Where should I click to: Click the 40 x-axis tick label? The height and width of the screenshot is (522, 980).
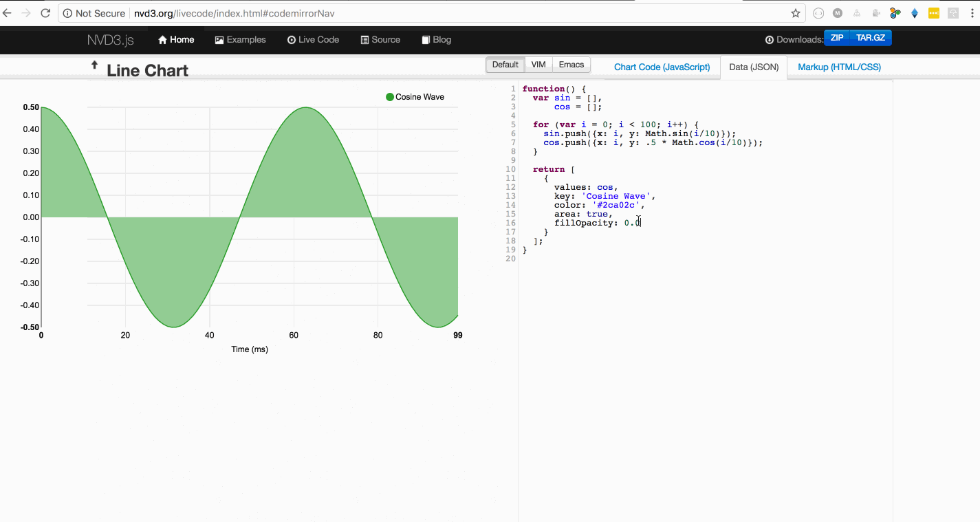point(210,336)
